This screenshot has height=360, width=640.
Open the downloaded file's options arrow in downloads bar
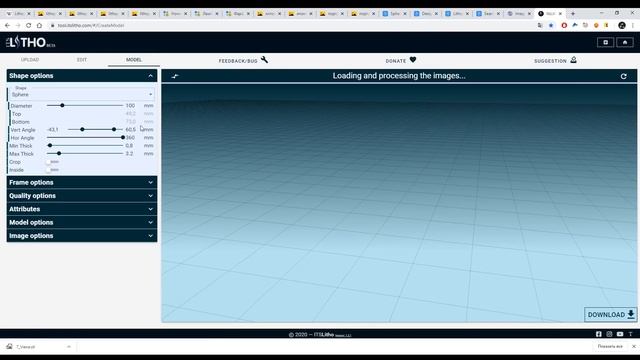[69, 347]
